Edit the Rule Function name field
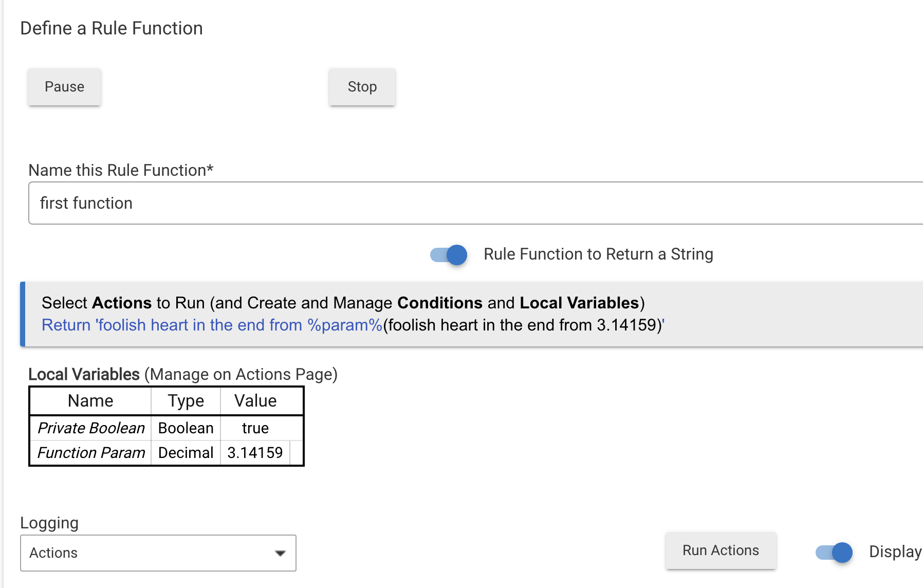 (x=475, y=203)
